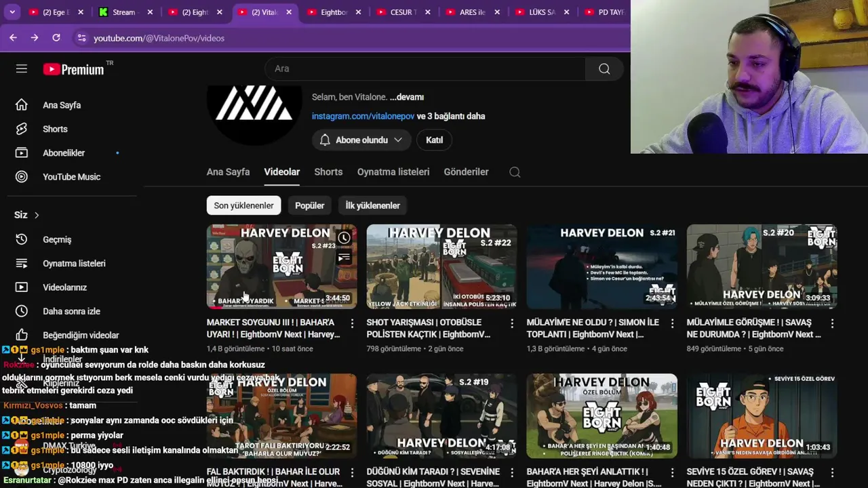Open options menu for MÜLAYİMLE GÖRÜŞME video

pyautogui.click(x=832, y=323)
